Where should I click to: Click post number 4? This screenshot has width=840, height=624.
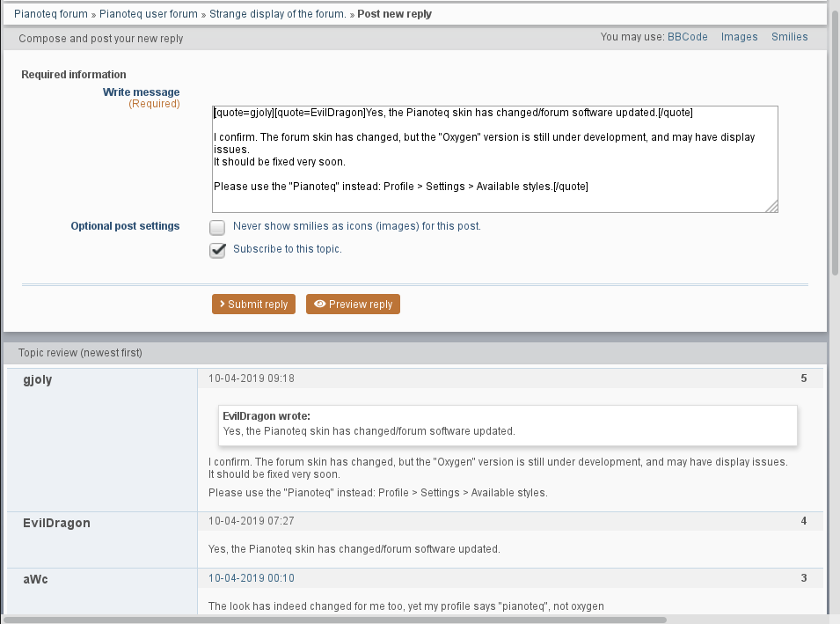pos(804,521)
